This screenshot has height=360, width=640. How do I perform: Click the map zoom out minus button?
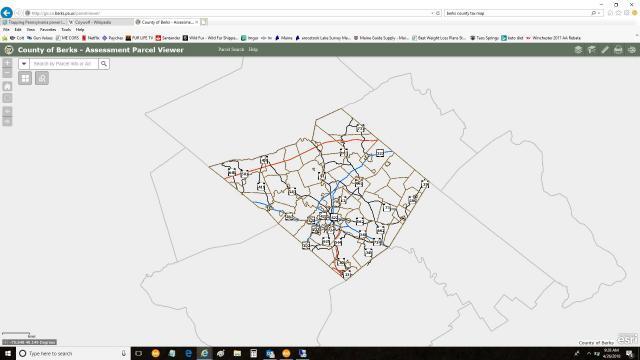click(7, 73)
